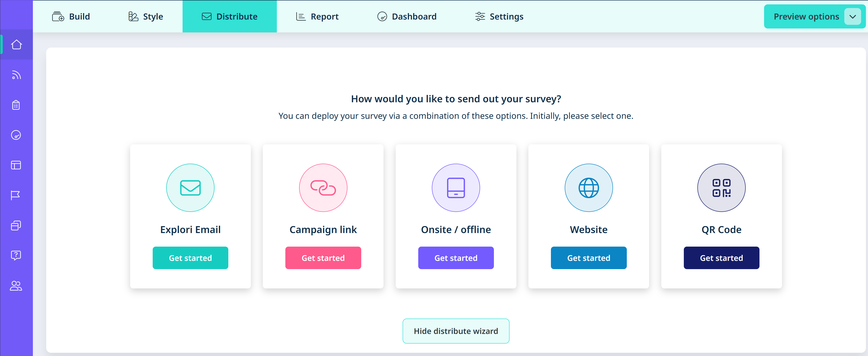Switch to the Build tab
This screenshot has height=356, width=868.
click(x=71, y=17)
